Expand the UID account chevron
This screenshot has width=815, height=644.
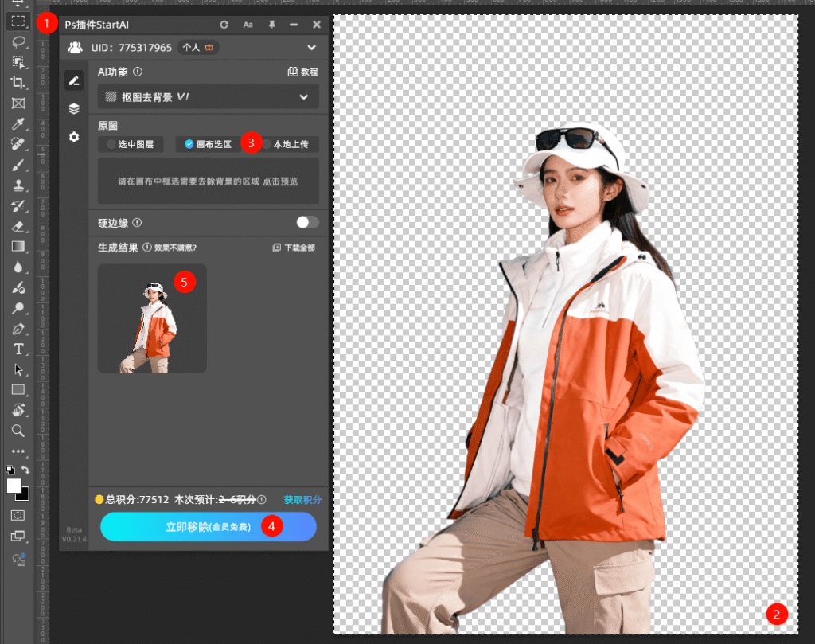(x=311, y=48)
